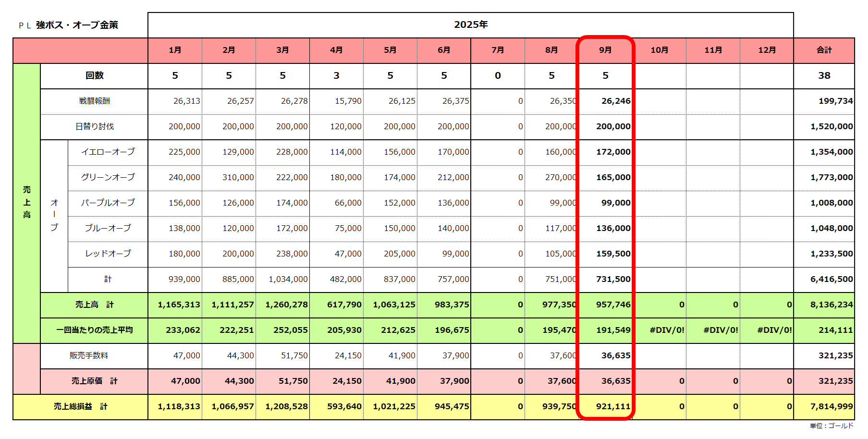
Task: Select the 7月 column header
Action: coord(498,50)
